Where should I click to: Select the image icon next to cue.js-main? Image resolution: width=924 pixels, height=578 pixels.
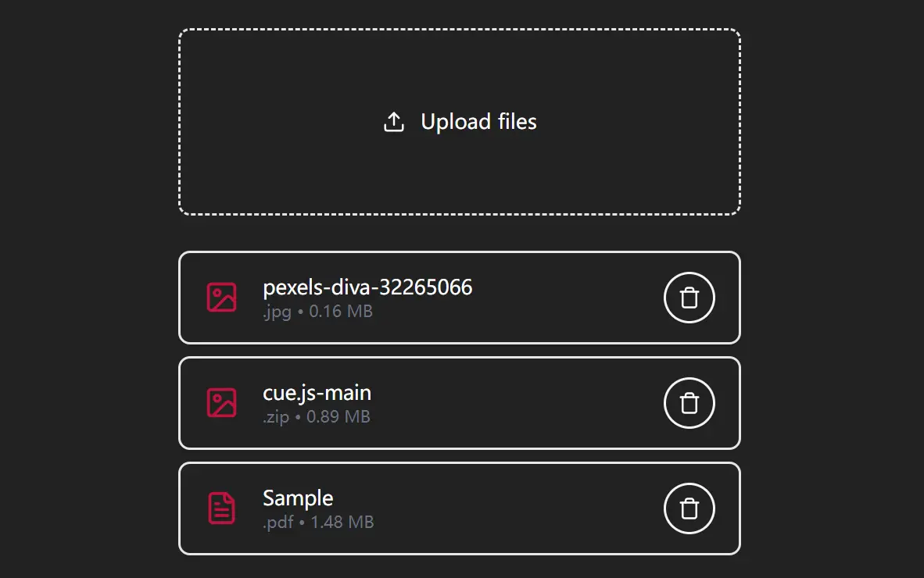pos(221,403)
